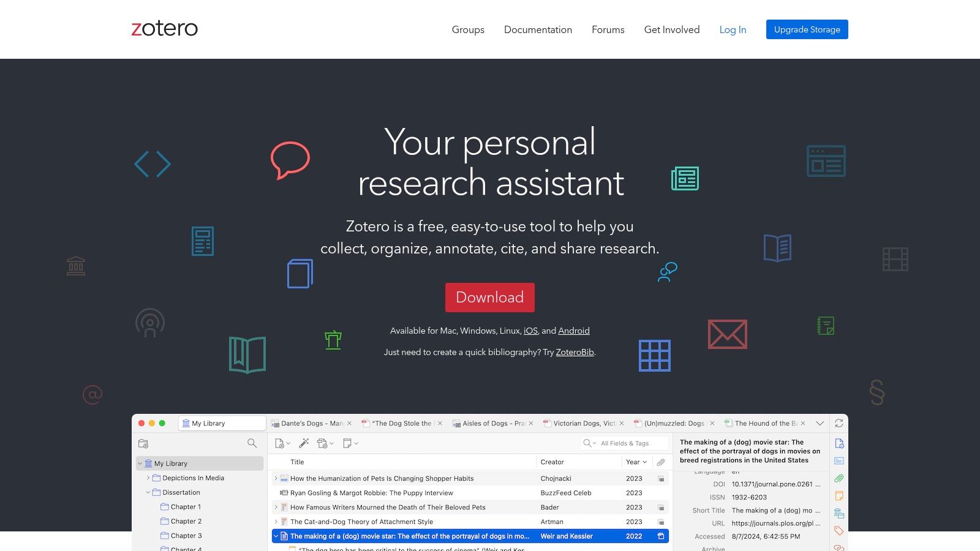Screen dimensions: 980x551
Task: Click the attachment icon in Artman row
Action: [x=661, y=522]
